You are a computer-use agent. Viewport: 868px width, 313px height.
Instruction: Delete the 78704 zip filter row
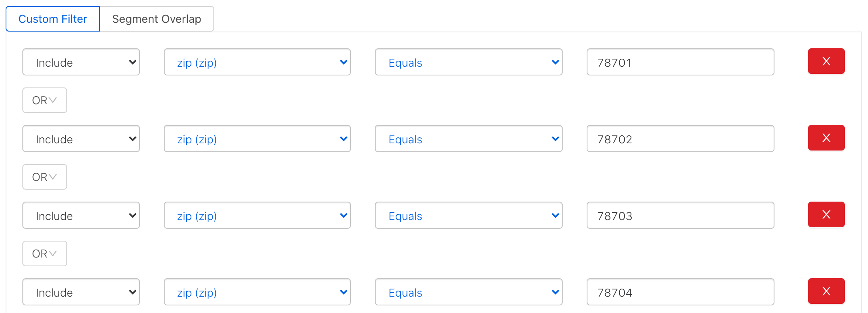tap(826, 291)
